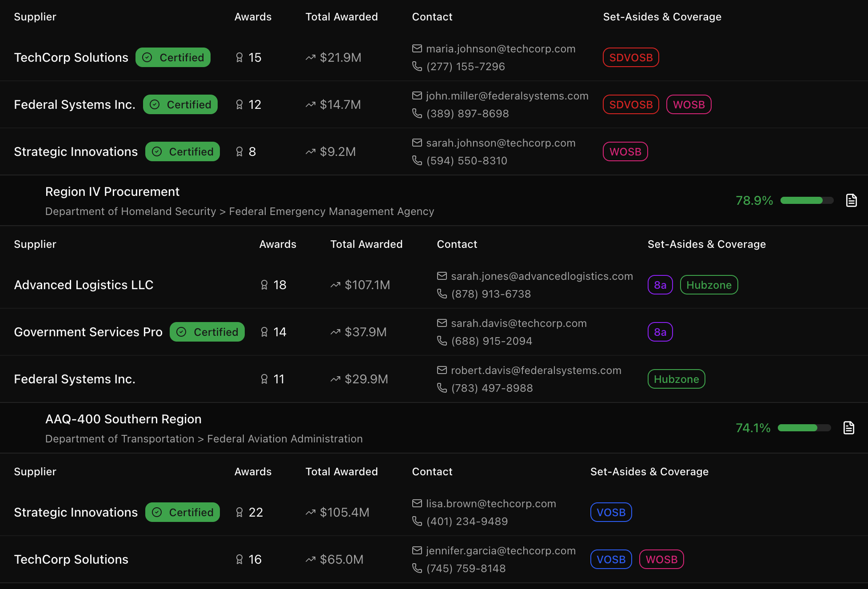This screenshot has height=589, width=868.
Task: Click the purple 8a tag for Government Services Pro
Action: tap(660, 332)
